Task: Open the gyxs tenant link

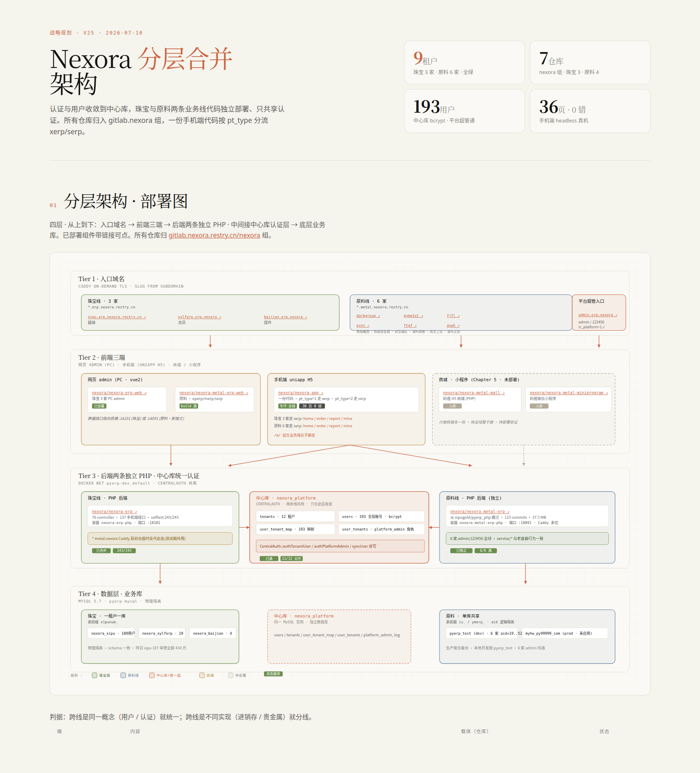Action: [363, 325]
